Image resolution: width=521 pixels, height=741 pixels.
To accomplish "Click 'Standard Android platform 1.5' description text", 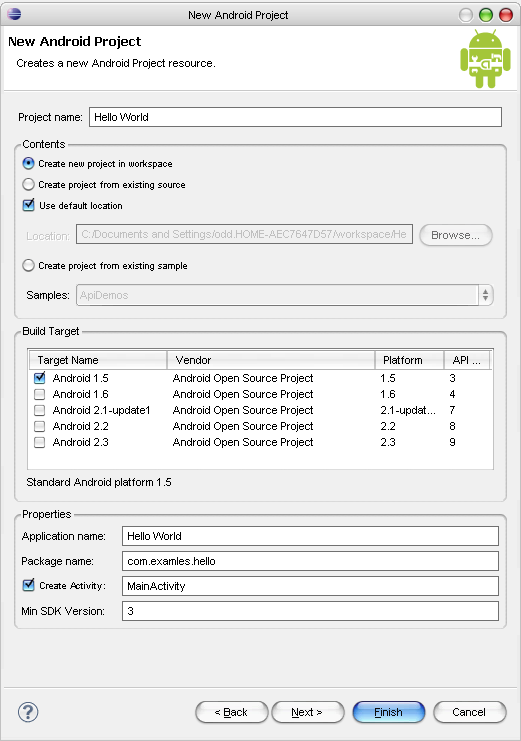I will [x=99, y=483].
